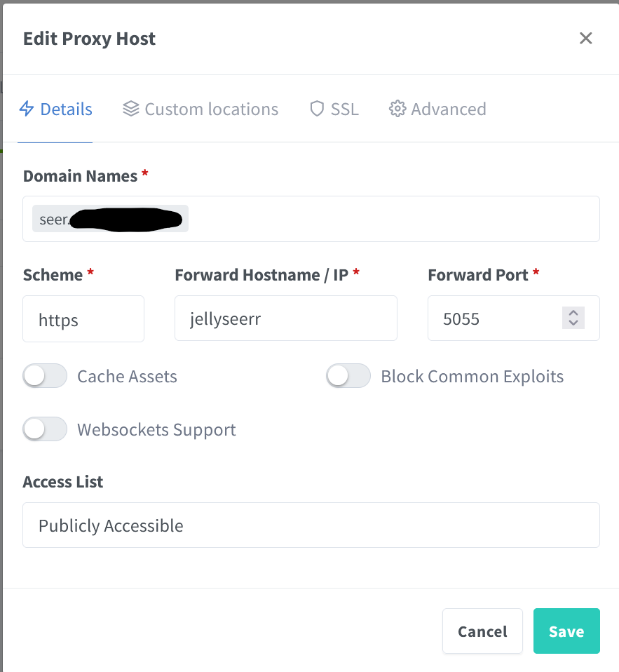Enable Websockets Support switch
The image size is (619, 672).
[45, 429]
